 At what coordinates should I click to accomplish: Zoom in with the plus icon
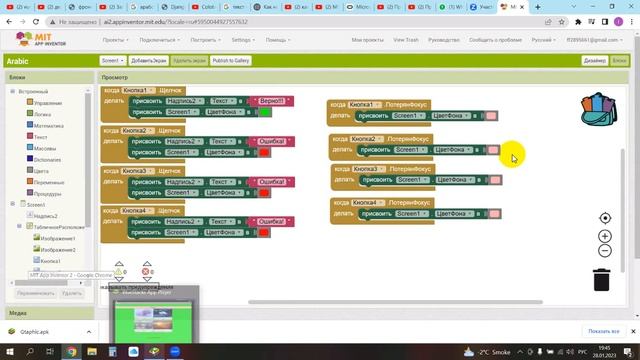[605, 236]
